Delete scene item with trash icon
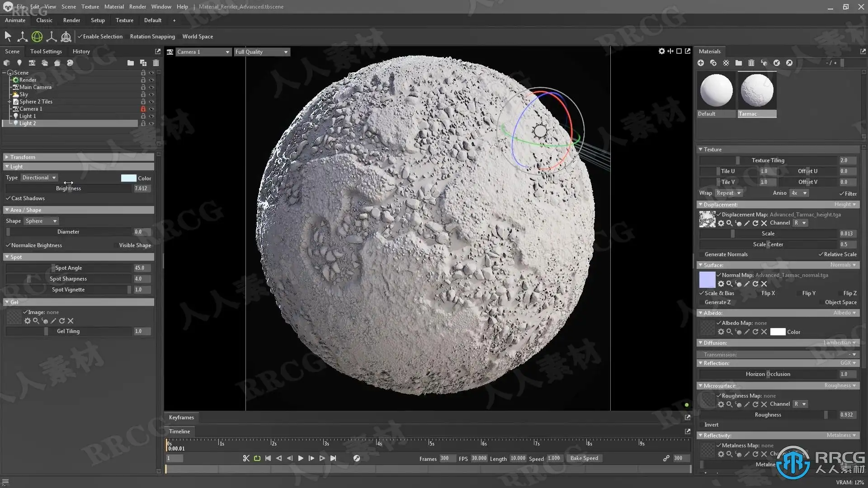 [156, 63]
